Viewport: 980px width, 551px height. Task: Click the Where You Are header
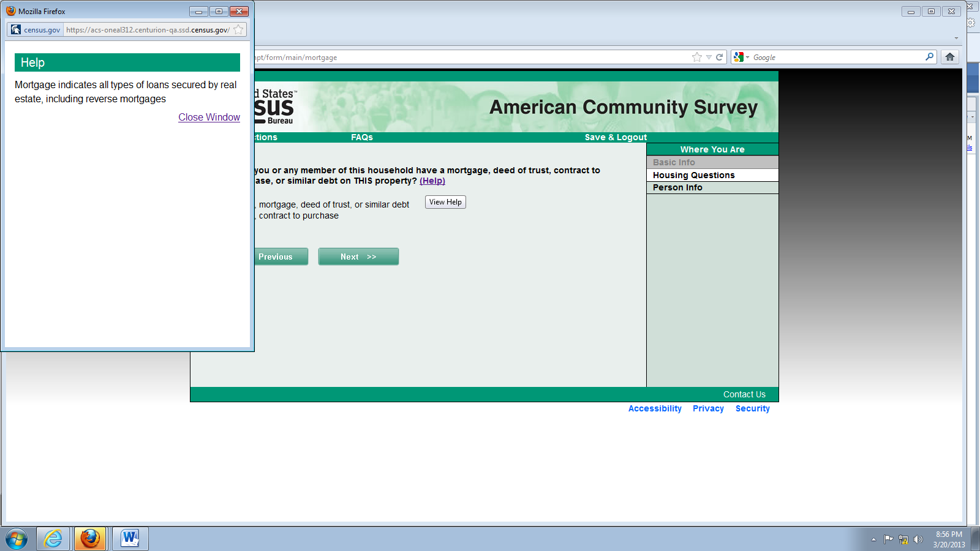(x=712, y=149)
